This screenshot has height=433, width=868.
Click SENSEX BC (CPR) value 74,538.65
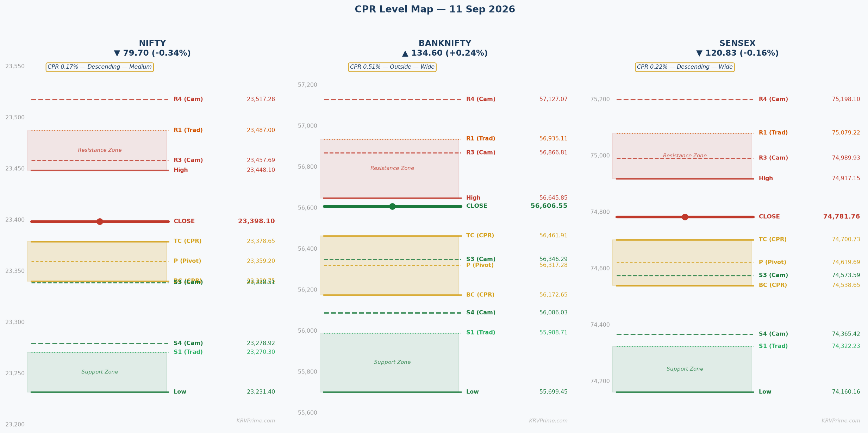846,285
